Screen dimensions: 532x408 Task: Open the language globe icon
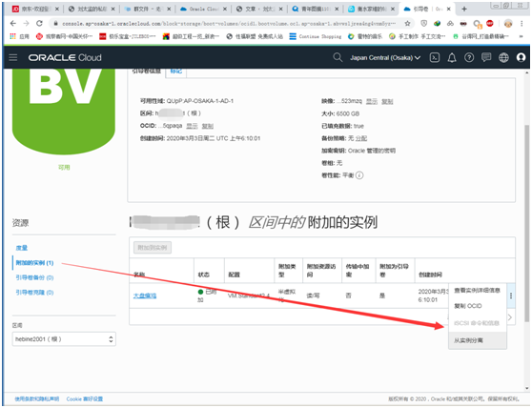[503, 57]
